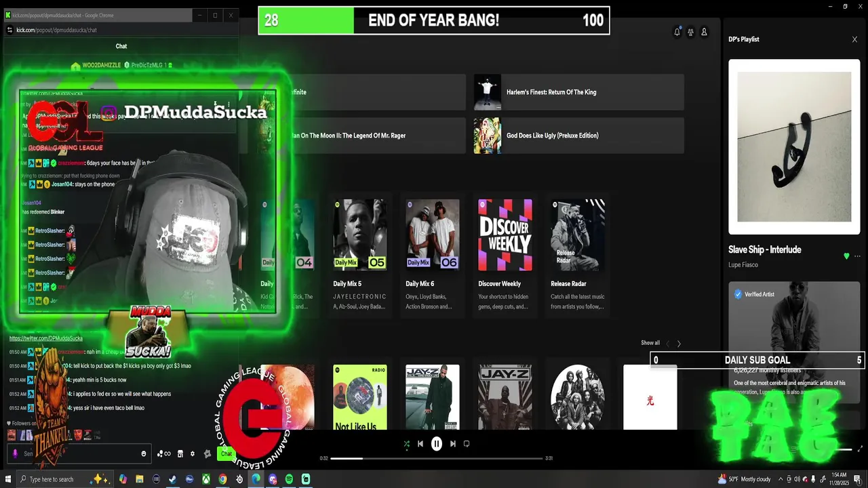Click the Slave Ship album artwork

pos(794,147)
